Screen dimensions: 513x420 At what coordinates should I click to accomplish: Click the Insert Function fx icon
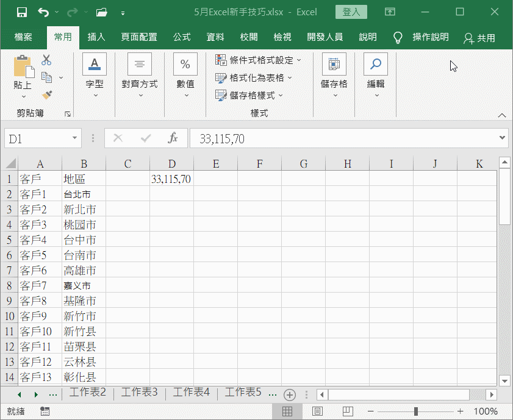(173, 138)
